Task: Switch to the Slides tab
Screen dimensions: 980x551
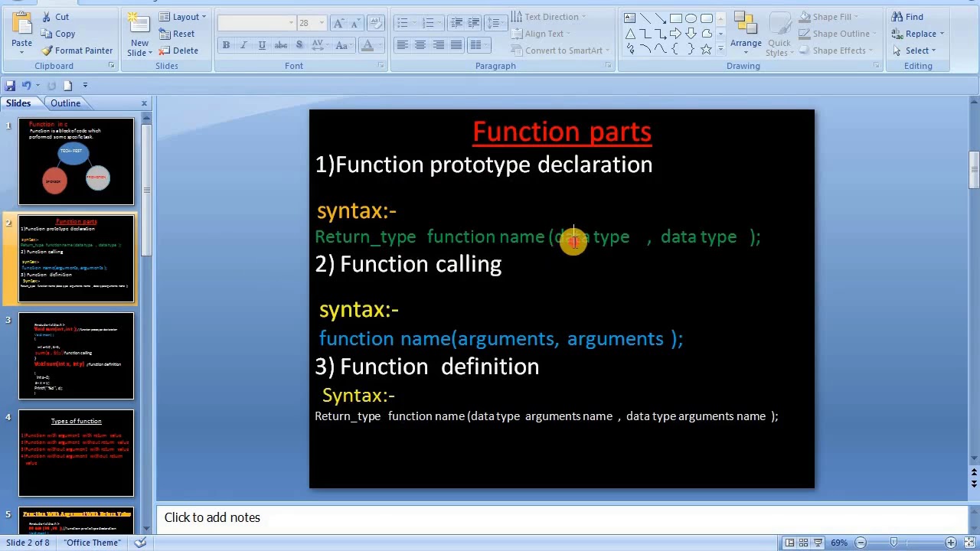Action: tap(18, 103)
